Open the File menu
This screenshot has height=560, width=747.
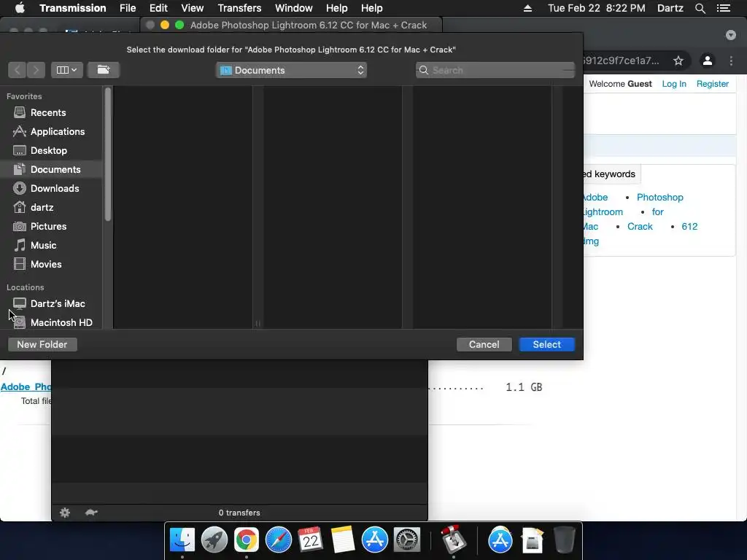click(x=128, y=8)
